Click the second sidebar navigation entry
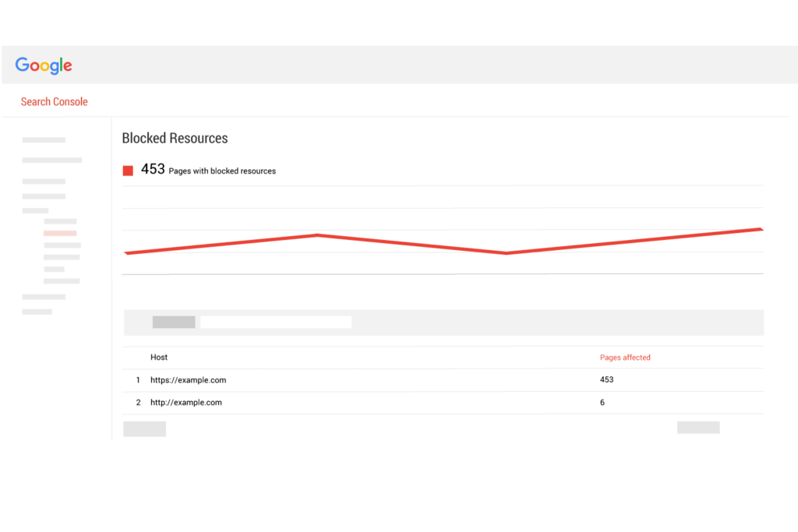The height and width of the screenshot is (532, 798). point(51,160)
